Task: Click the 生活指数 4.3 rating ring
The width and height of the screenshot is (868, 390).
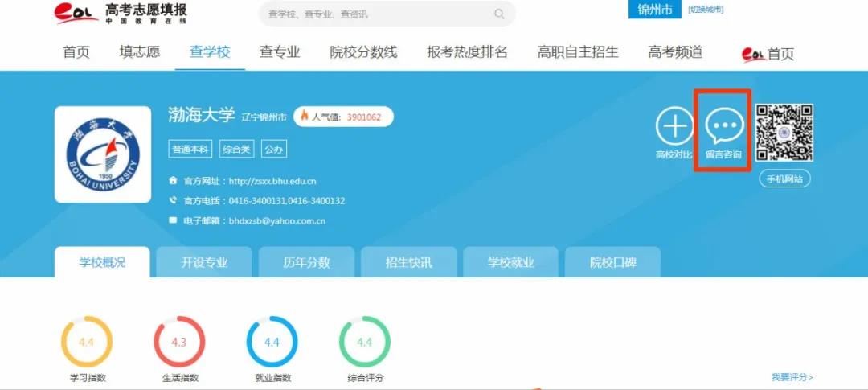Action: click(x=179, y=342)
